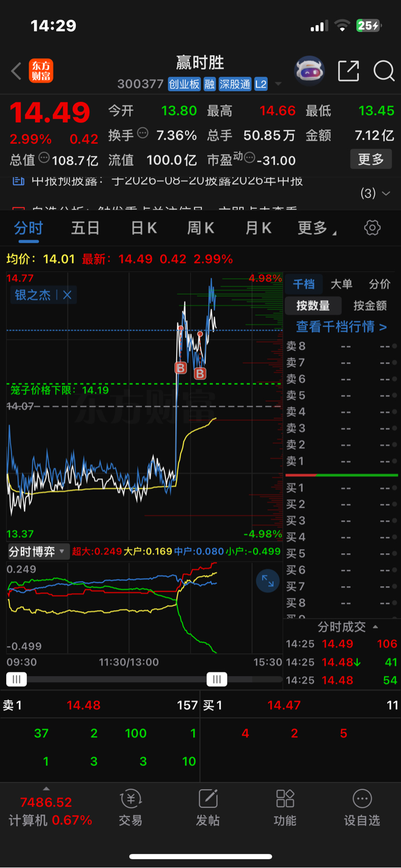Tap second B buy marker on chart

click(x=200, y=373)
